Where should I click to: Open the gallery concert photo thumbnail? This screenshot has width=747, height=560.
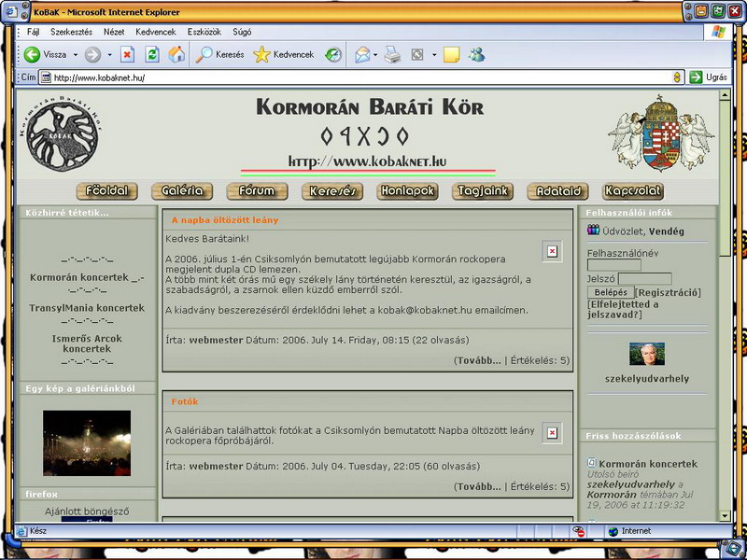(x=87, y=443)
